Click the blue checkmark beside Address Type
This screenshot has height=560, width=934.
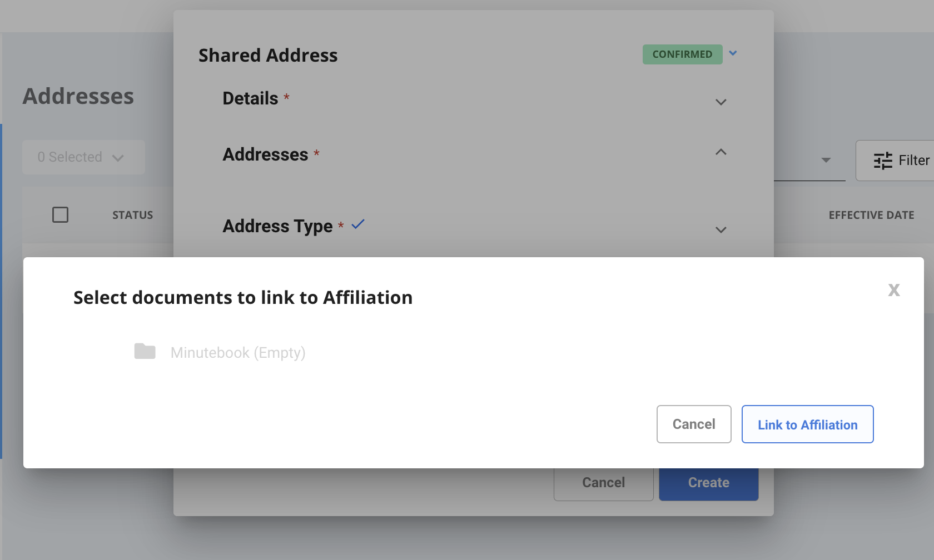point(357,224)
